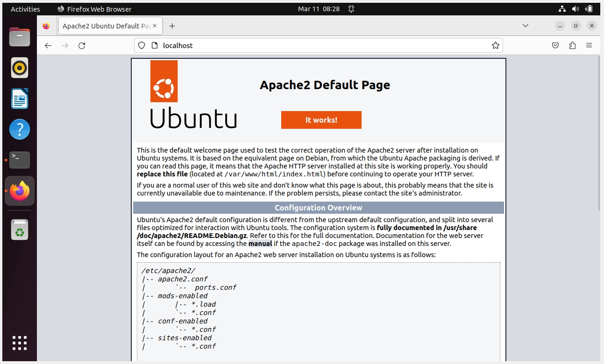Open Firefox Web Browser app menu
This screenshot has height=364, width=604.
click(94, 9)
